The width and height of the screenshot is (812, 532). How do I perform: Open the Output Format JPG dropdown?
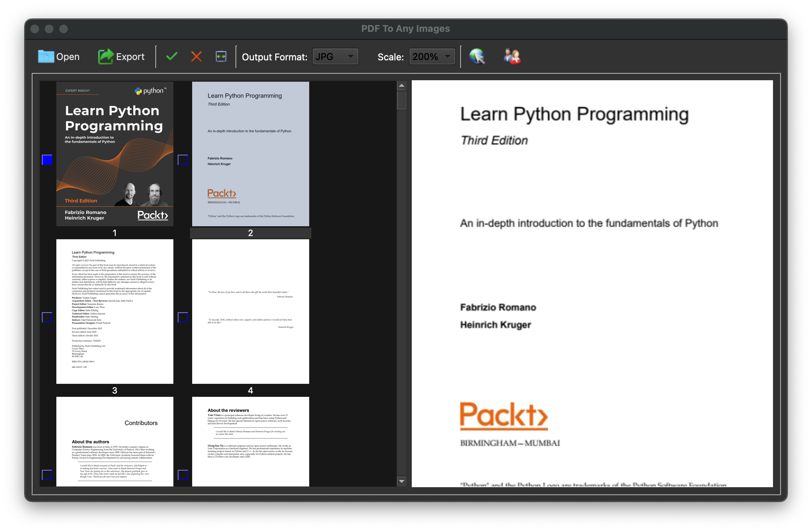pos(335,57)
